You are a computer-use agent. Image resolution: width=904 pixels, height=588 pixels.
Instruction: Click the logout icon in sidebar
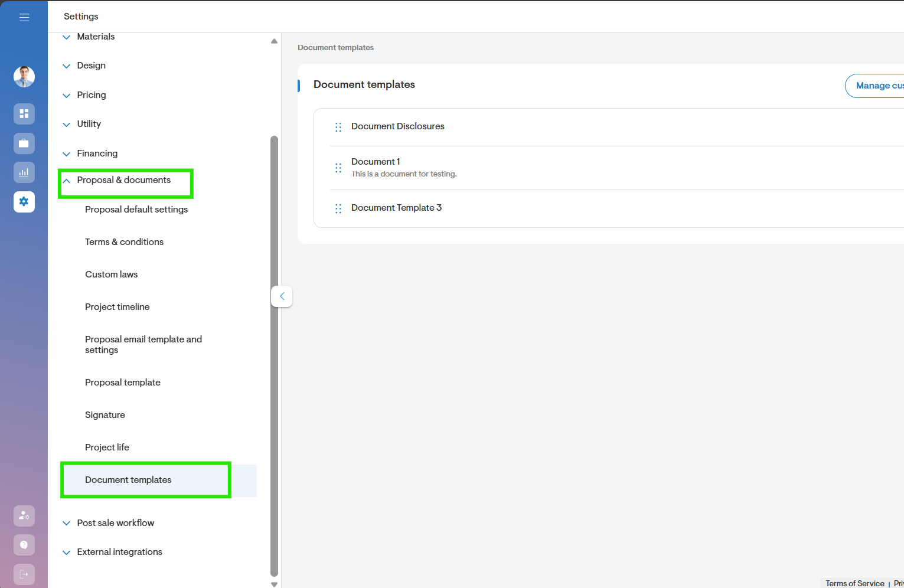point(24,574)
